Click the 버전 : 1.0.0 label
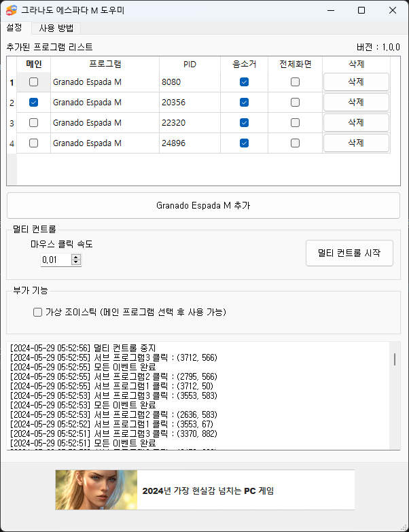Image resolution: width=409 pixels, height=532 pixels. tap(378, 47)
